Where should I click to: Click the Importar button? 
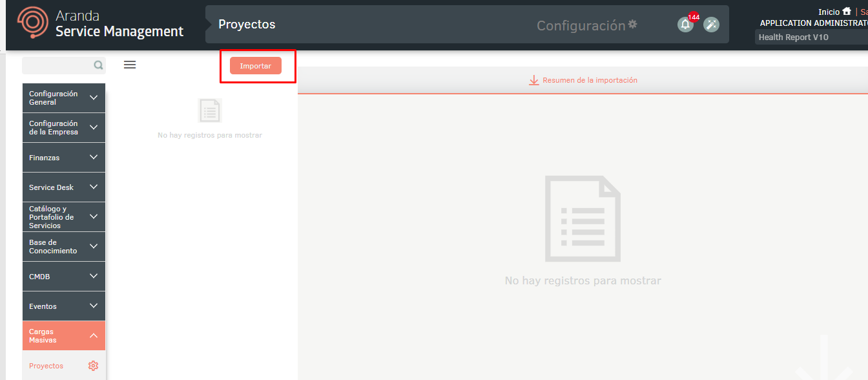tap(256, 66)
